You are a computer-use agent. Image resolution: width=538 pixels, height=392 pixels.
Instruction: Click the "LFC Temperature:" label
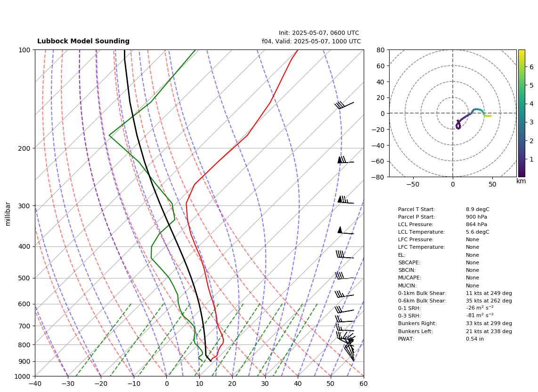[421, 247]
